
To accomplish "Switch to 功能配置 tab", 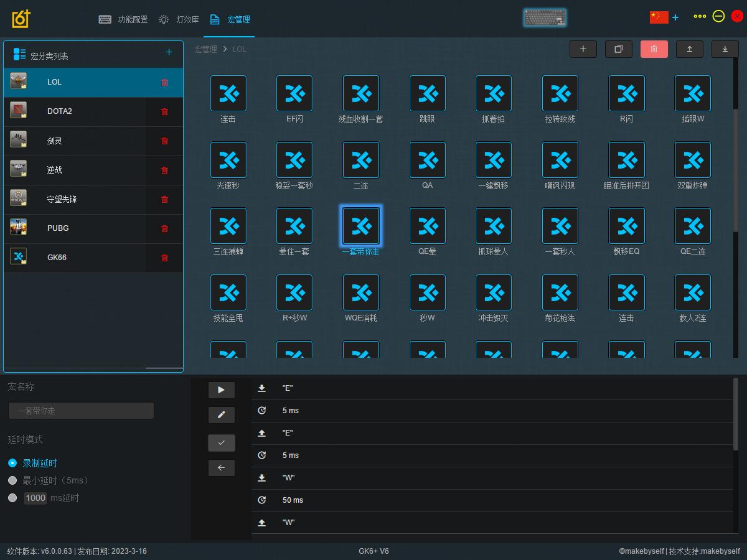I will point(123,19).
